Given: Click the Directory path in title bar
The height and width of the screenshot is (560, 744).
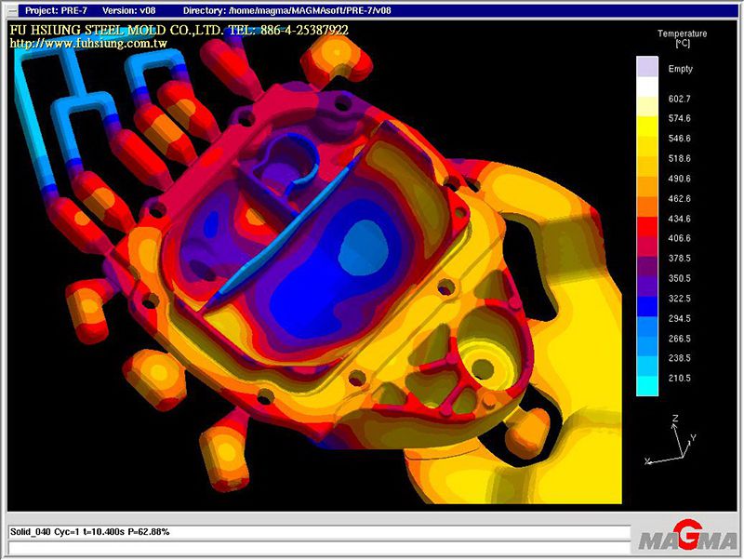Looking at the screenshot, I should coord(287,10).
